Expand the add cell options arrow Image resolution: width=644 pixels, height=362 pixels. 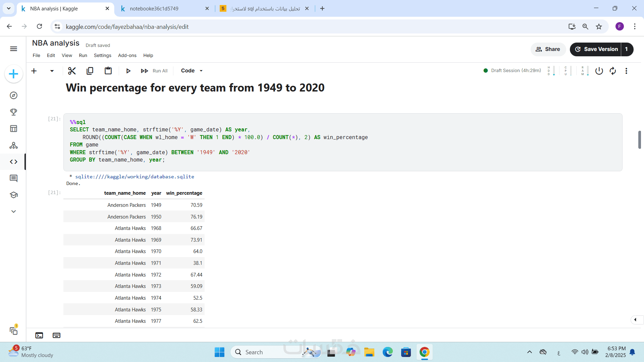[x=52, y=71]
